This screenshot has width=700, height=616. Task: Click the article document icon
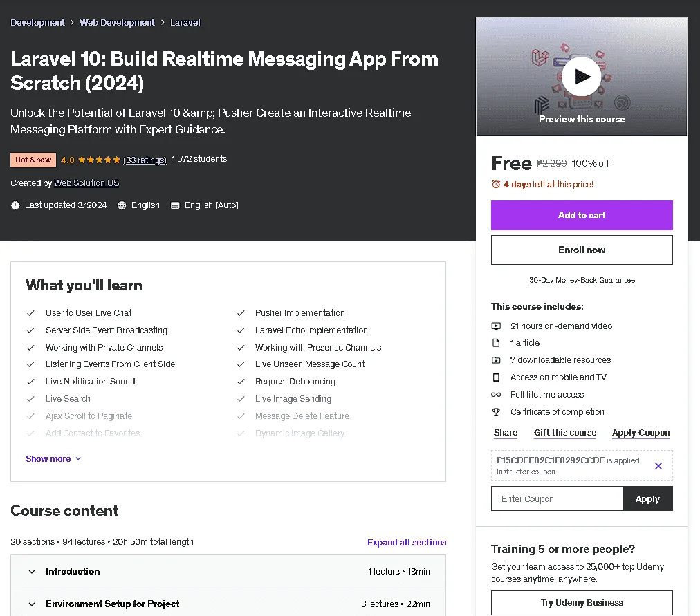(496, 343)
